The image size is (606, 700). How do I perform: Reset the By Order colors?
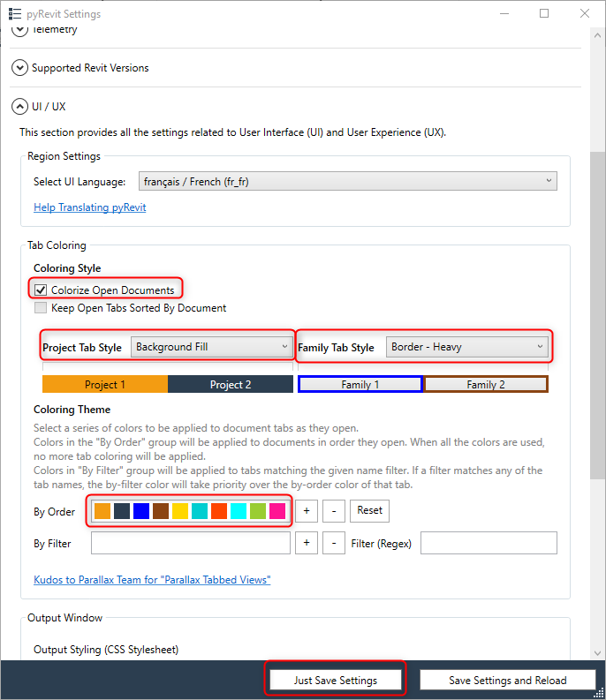(x=369, y=511)
